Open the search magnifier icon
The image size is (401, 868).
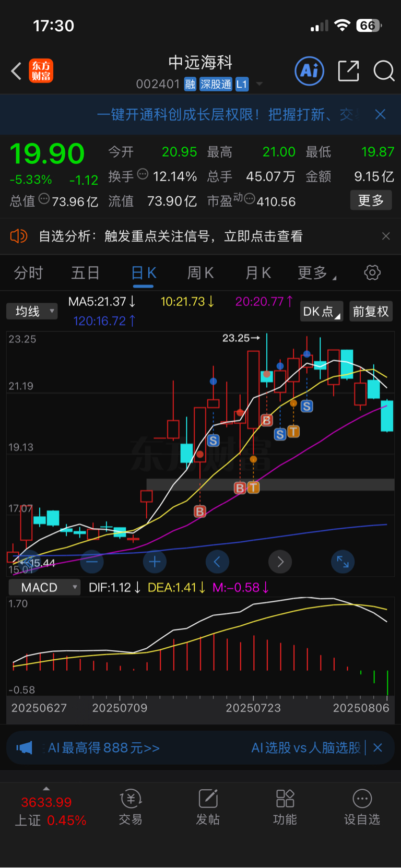tap(384, 71)
